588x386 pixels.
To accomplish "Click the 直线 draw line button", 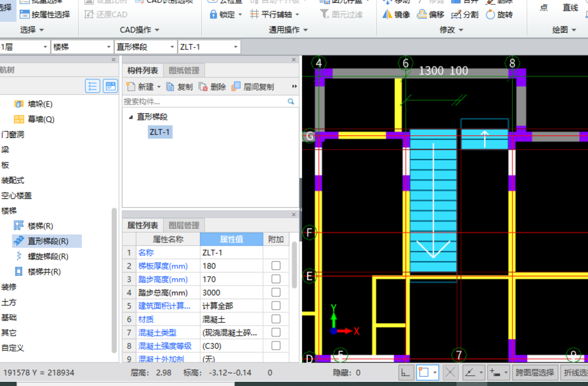I will pos(570,8).
